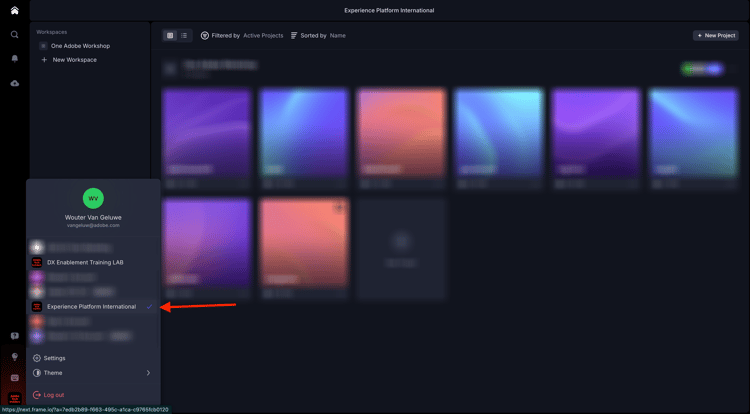750x414 pixels.
Task: Create a New Workspace
Action: (x=75, y=60)
